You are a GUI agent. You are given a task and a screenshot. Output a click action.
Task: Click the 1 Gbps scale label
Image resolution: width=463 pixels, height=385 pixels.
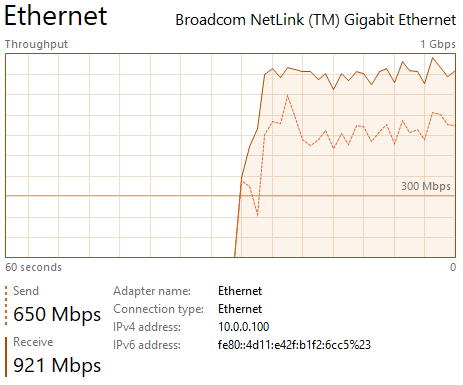(x=438, y=44)
